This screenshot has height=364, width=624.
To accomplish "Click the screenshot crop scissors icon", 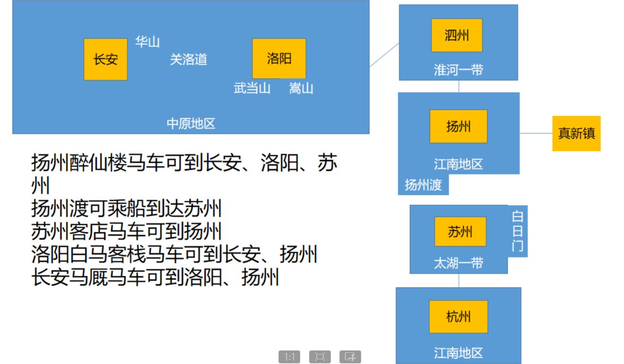I will click(x=350, y=357).
